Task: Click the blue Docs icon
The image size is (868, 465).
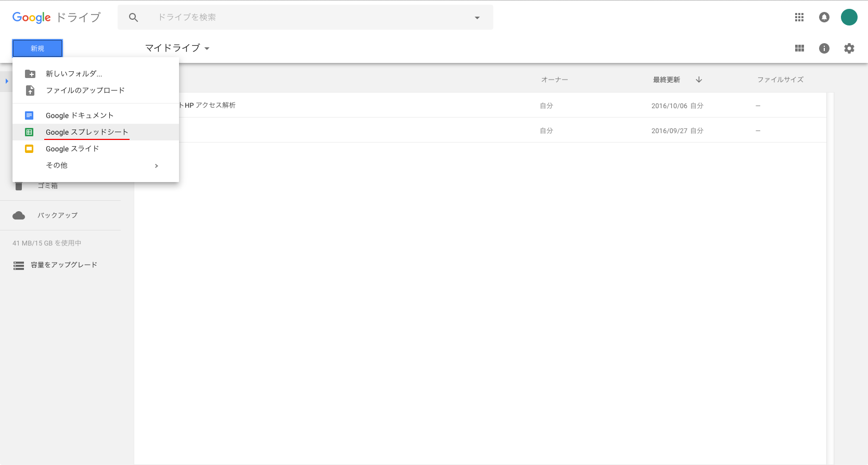Action: 29,115
